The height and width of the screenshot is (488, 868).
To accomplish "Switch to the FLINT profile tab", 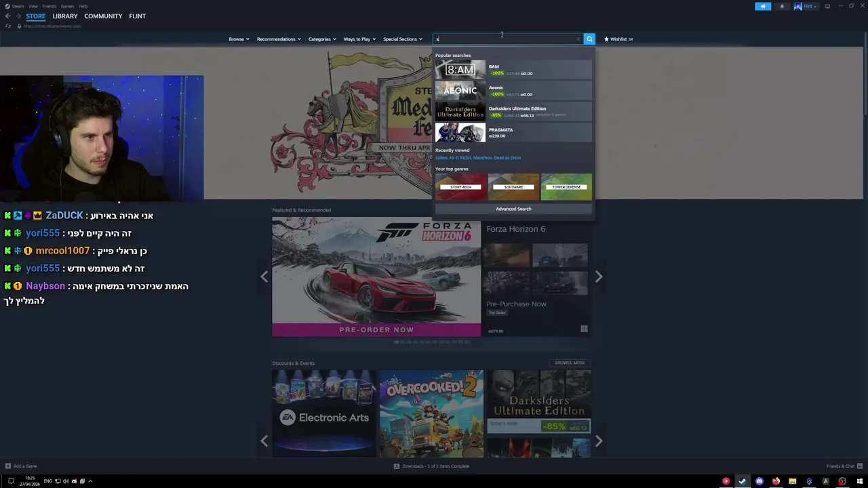I will [x=137, y=16].
